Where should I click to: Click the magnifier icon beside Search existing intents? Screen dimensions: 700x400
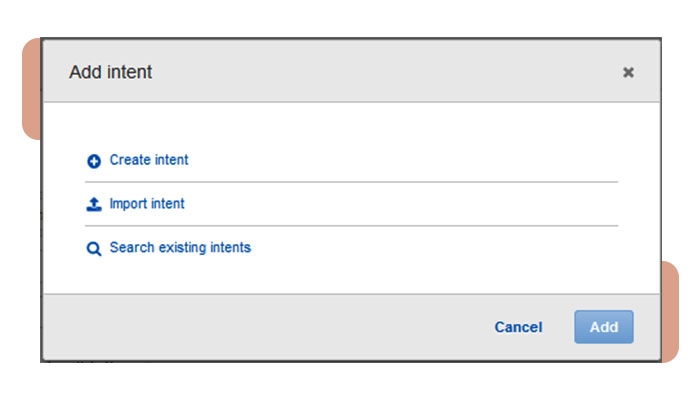pos(94,249)
